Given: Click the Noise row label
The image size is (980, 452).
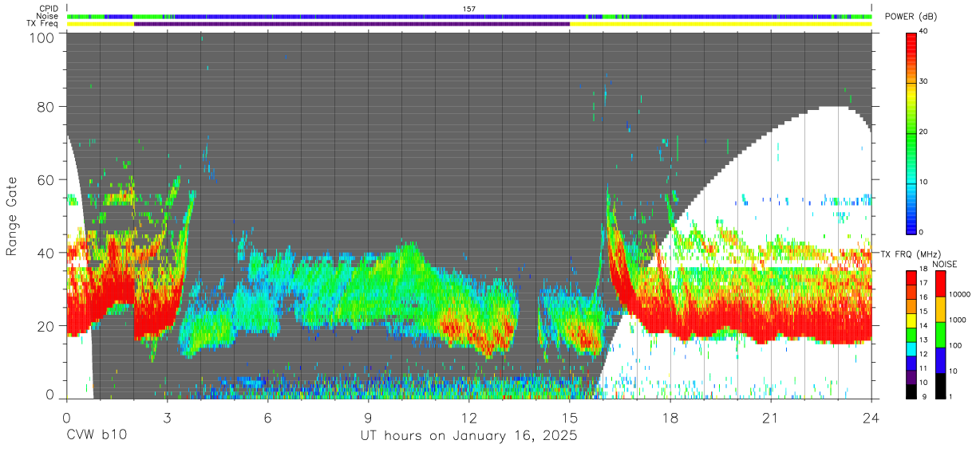Looking at the screenshot, I should point(47,16).
